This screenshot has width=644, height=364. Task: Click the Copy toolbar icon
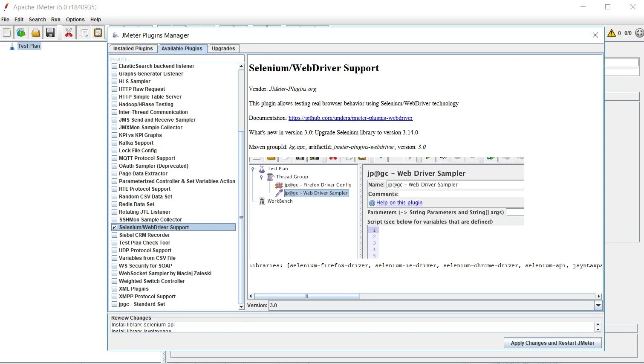[x=84, y=32]
